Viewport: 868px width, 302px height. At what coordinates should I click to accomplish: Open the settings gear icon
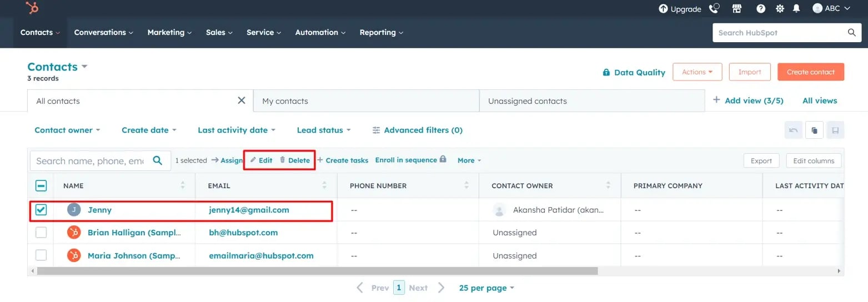click(x=780, y=8)
